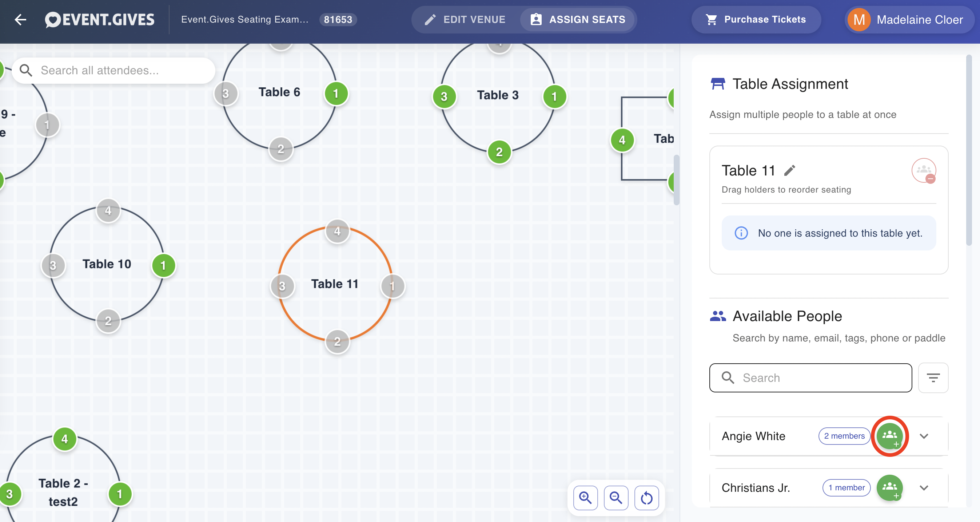Viewport: 980px width, 522px height.
Task: Click the Table Assignment heading
Action: coord(790,84)
